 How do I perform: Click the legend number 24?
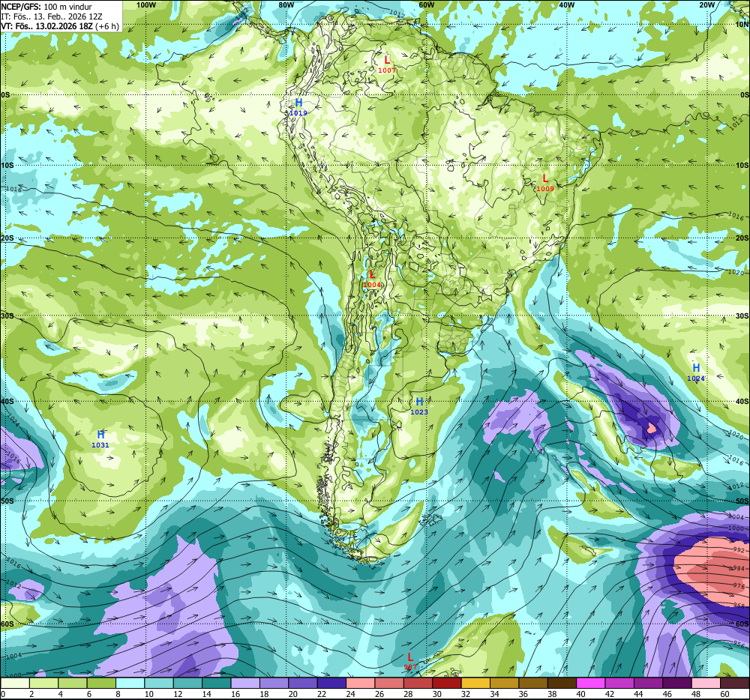[350, 694]
